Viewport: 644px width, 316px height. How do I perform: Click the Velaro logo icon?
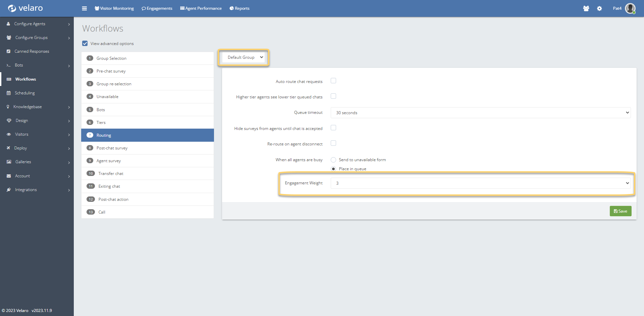[x=12, y=8]
